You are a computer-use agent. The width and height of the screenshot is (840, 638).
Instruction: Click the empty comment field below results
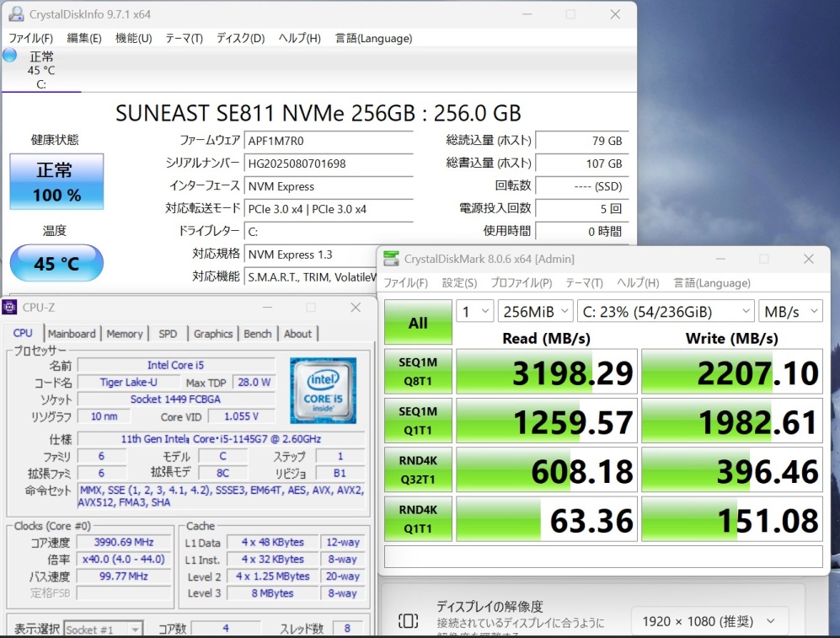[602, 557]
